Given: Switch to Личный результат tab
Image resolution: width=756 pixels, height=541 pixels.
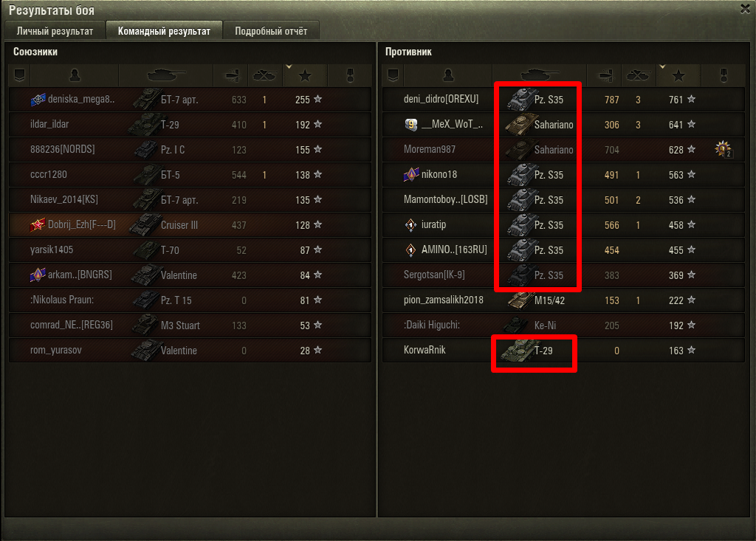Looking at the screenshot, I should click(55, 31).
